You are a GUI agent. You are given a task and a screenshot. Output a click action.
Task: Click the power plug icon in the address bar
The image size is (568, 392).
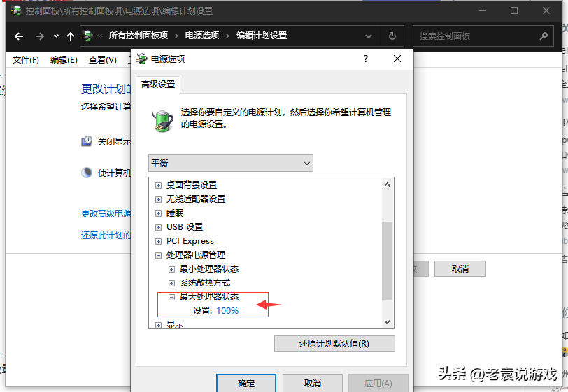click(x=87, y=36)
